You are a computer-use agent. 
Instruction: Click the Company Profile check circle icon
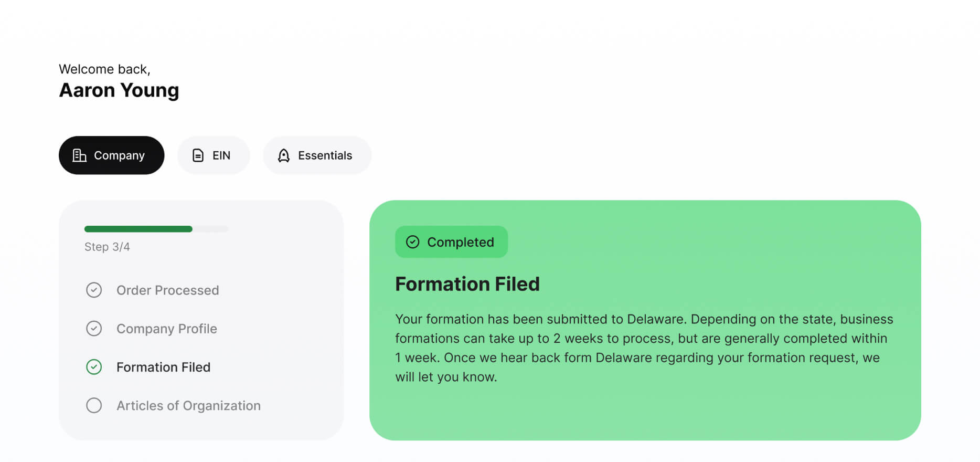94,328
